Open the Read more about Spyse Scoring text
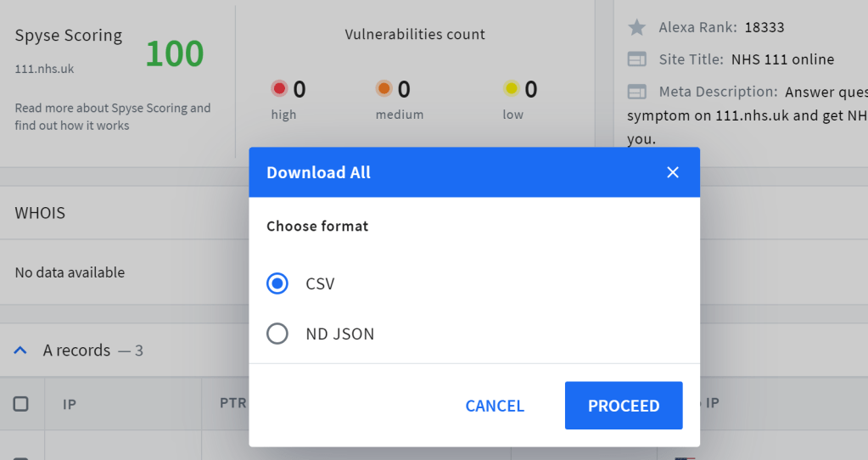Screen dimensions: 868x460 tap(112, 116)
